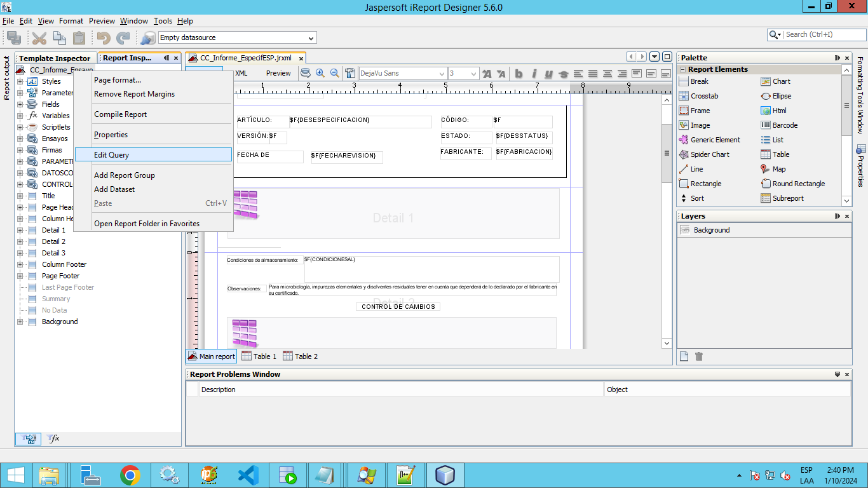The width and height of the screenshot is (868, 488).
Task: Click the Italic formatting icon
Action: [534, 74]
